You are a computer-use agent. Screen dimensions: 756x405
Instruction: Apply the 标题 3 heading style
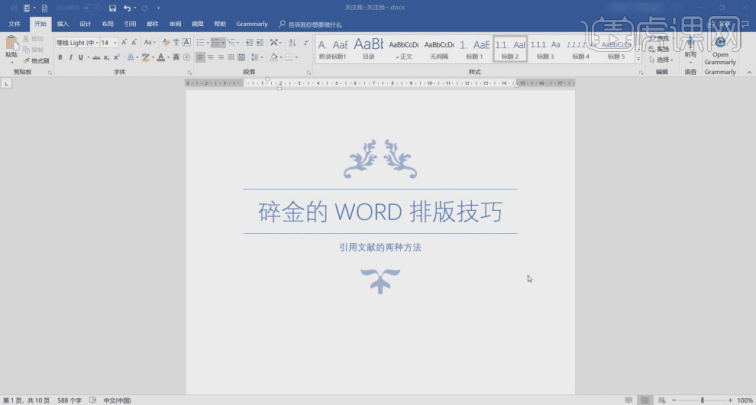(545, 49)
